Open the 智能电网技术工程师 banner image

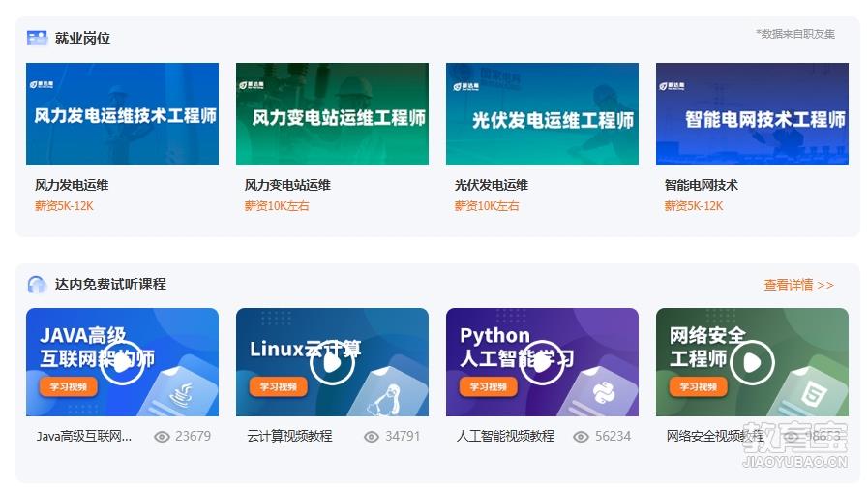point(752,114)
